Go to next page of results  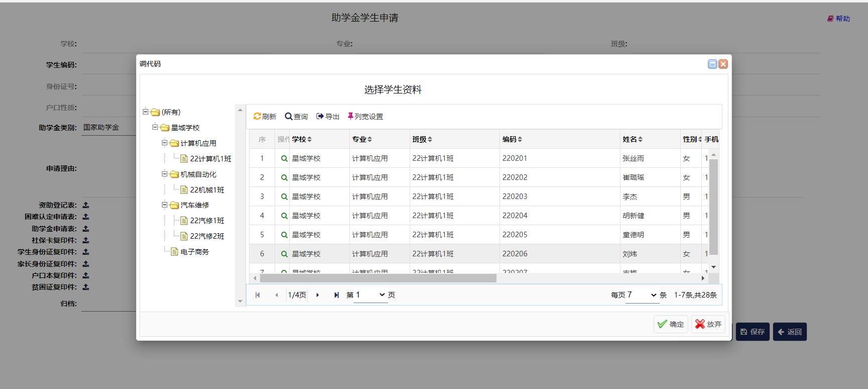click(x=317, y=295)
